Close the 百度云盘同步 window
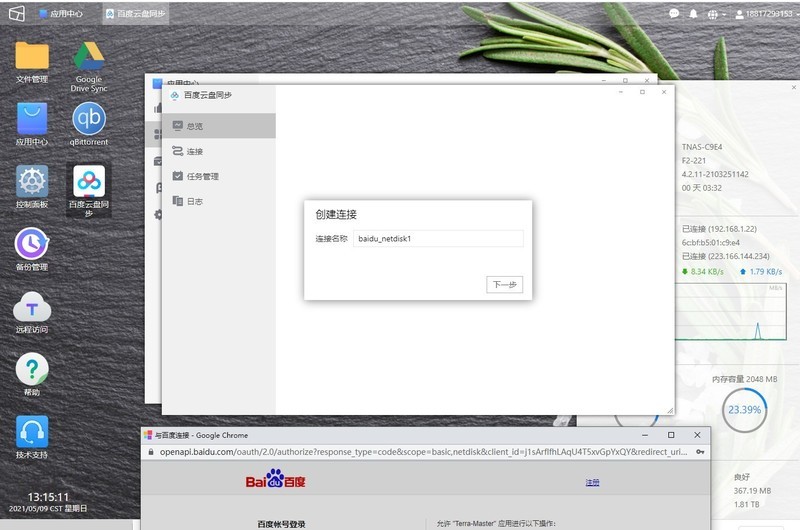Image resolution: width=800 pixels, height=530 pixels. click(664, 92)
